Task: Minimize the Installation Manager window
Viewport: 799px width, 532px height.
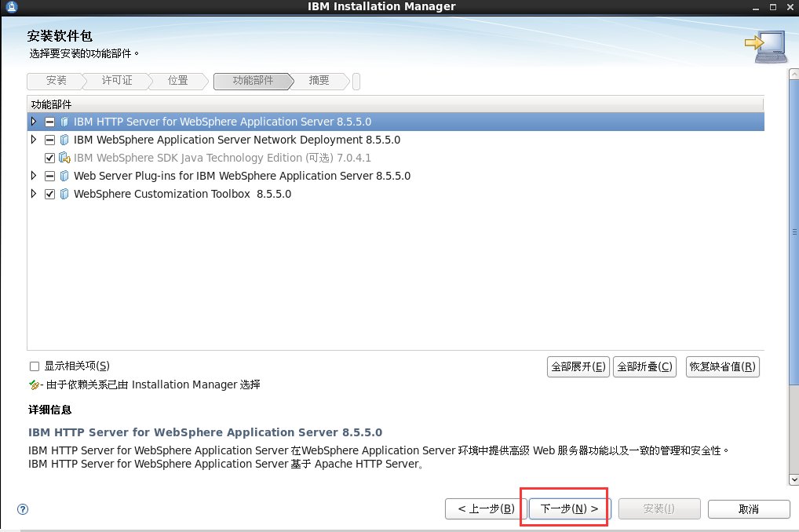Action: [756, 7]
